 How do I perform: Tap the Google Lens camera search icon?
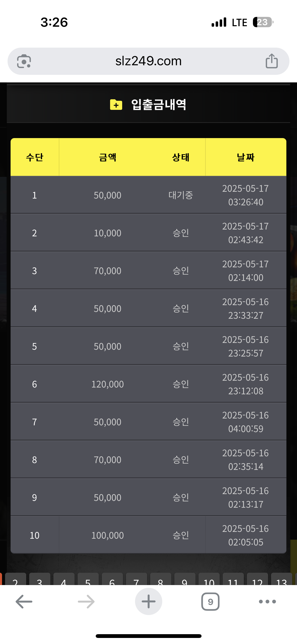tap(24, 61)
